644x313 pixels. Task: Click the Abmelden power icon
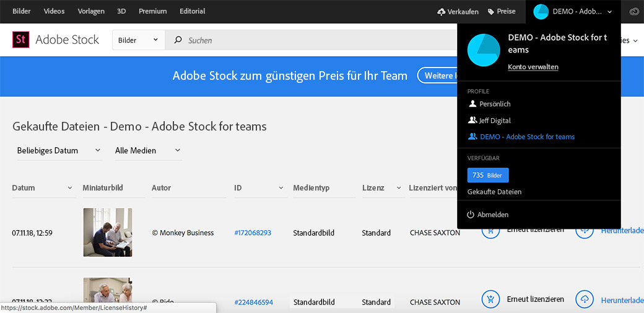click(471, 215)
